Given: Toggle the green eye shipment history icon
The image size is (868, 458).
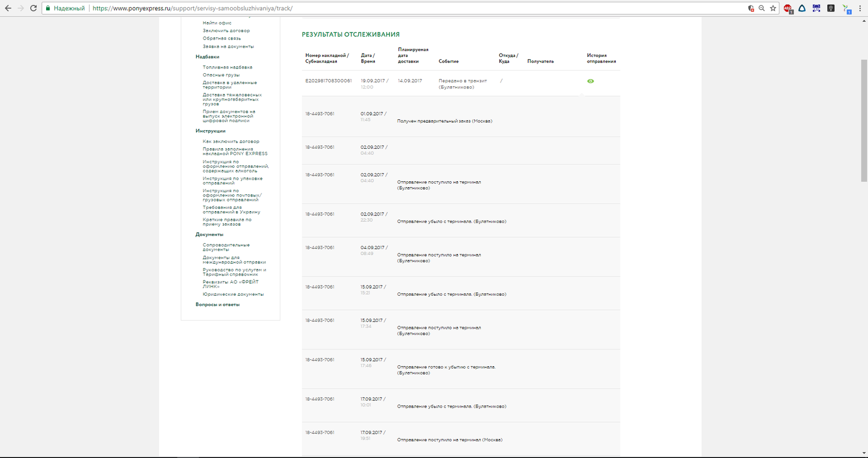Looking at the screenshot, I should [x=590, y=81].
